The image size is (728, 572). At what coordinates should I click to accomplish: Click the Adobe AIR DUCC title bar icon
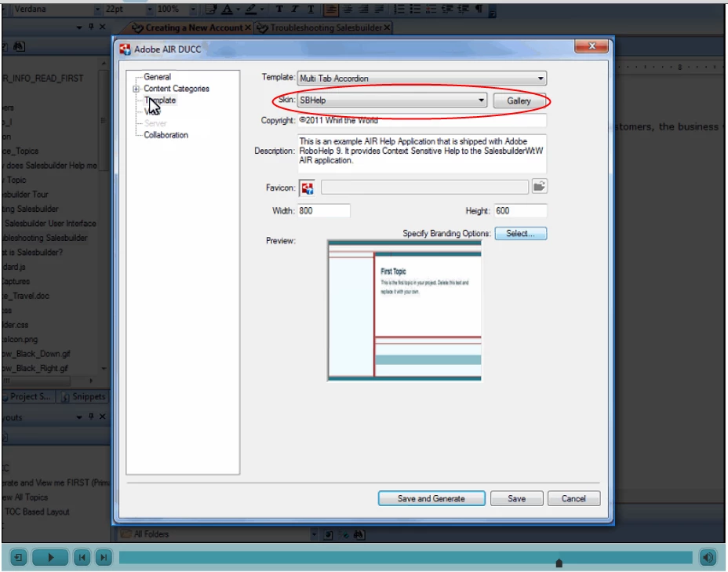point(125,49)
